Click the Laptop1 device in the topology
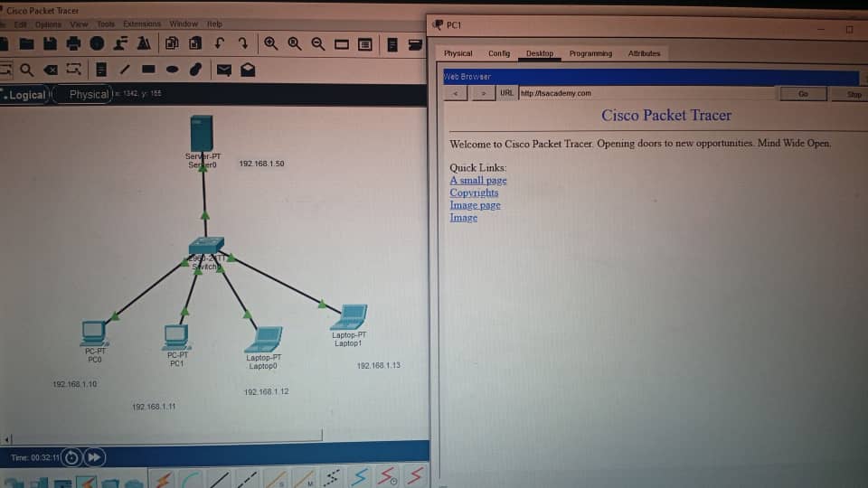Viewport: 868px width, 488px height. coord(349,317)
